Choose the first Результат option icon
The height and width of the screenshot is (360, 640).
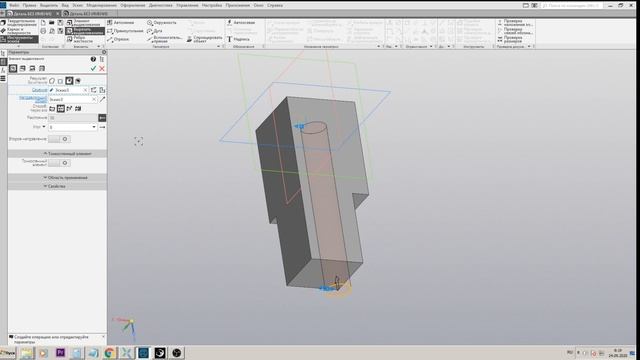(x=52, y=81)
